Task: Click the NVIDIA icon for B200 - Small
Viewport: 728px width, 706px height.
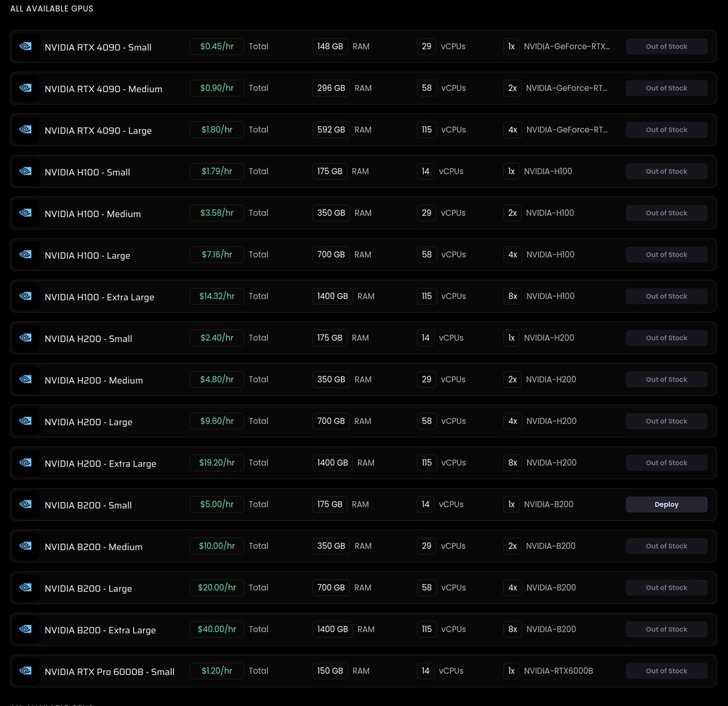Action: (x=25, y=505)
